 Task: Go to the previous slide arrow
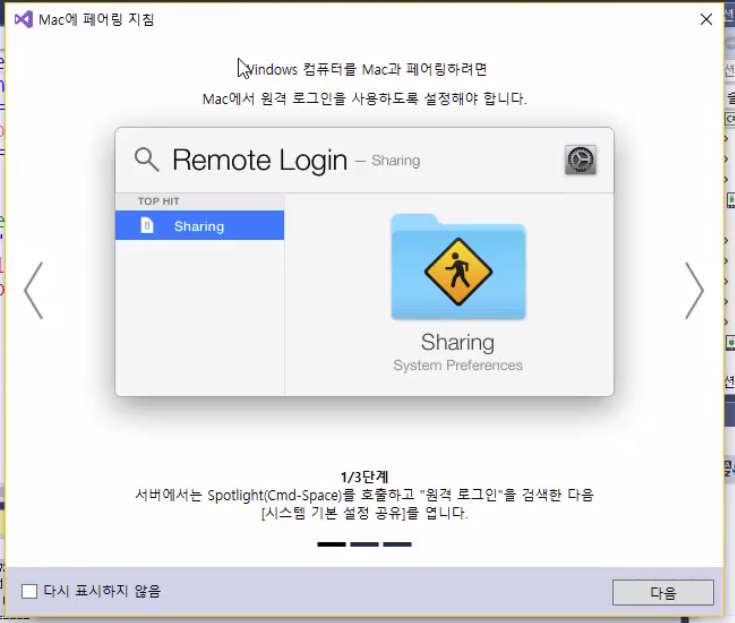(x=34, y=291)
